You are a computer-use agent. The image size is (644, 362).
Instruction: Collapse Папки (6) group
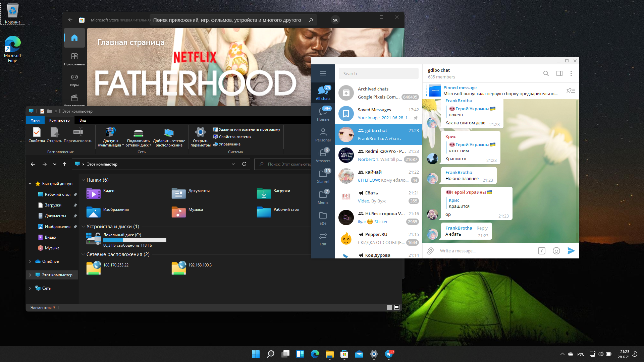coord(84,180)
